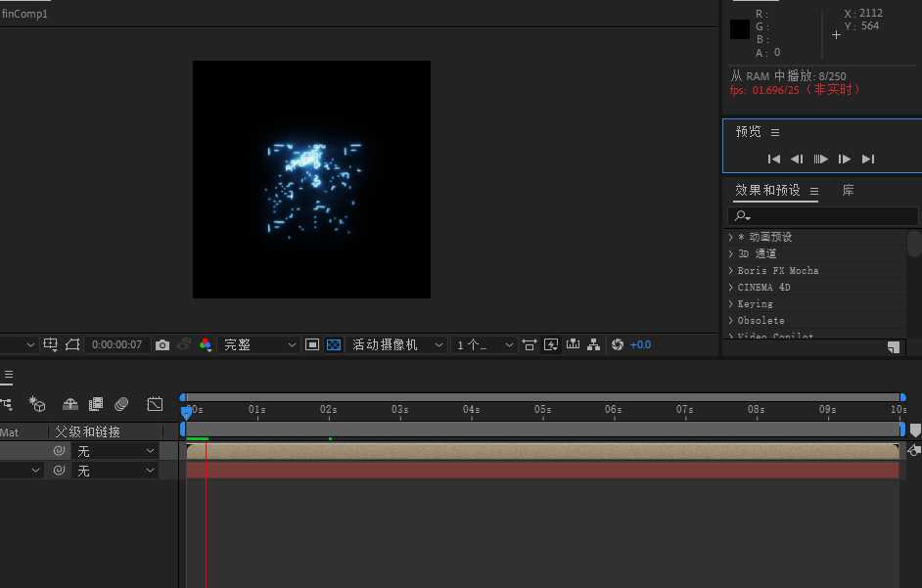The height and width of the screenshot is (588, 922).
Task: Toggle the draft 3D icon
Action: click(37, 404)
